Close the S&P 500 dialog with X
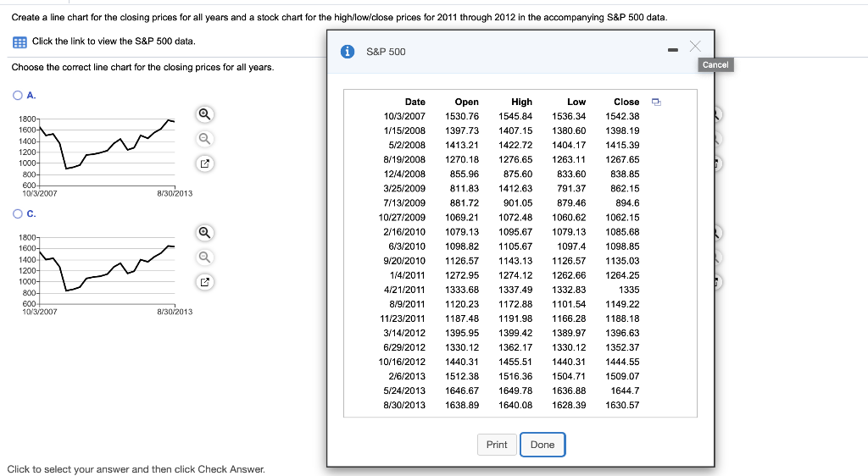Screen dimensions: 868x476 tap(695, 47)
